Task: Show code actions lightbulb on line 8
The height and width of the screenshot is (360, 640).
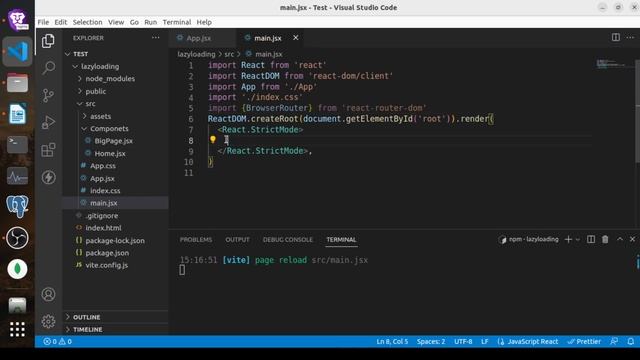Action: [213, 140]
